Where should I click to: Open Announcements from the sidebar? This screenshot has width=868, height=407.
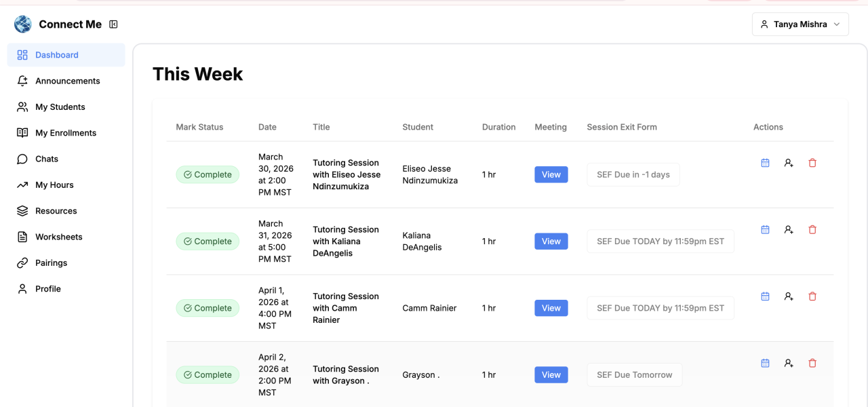tap(67, 81)
